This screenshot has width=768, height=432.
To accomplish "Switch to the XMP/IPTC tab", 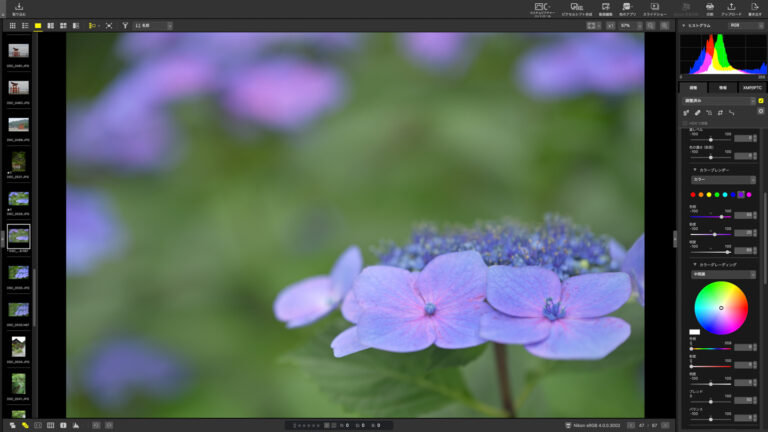I will pyautogui.click(x=751, y=88).
